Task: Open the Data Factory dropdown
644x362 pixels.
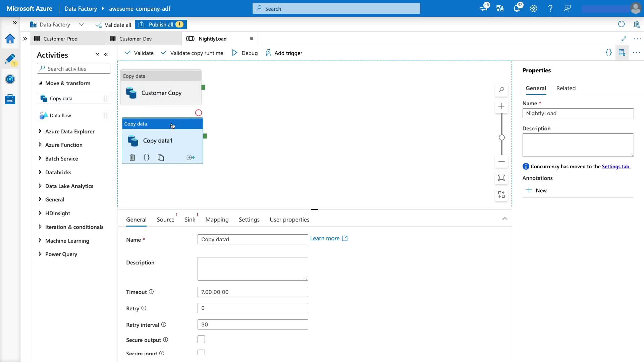Action: point(81,24)
